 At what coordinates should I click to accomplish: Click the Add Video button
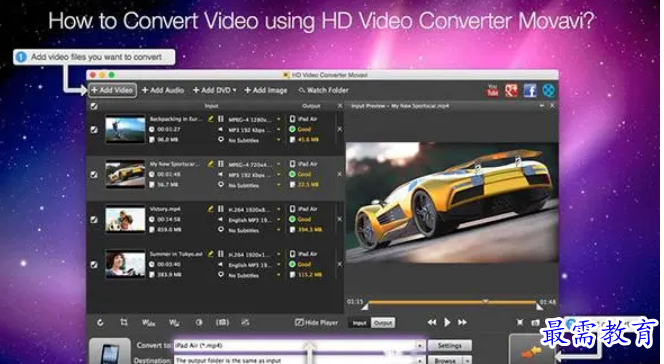pyautogui.click(x=113, y=90)
